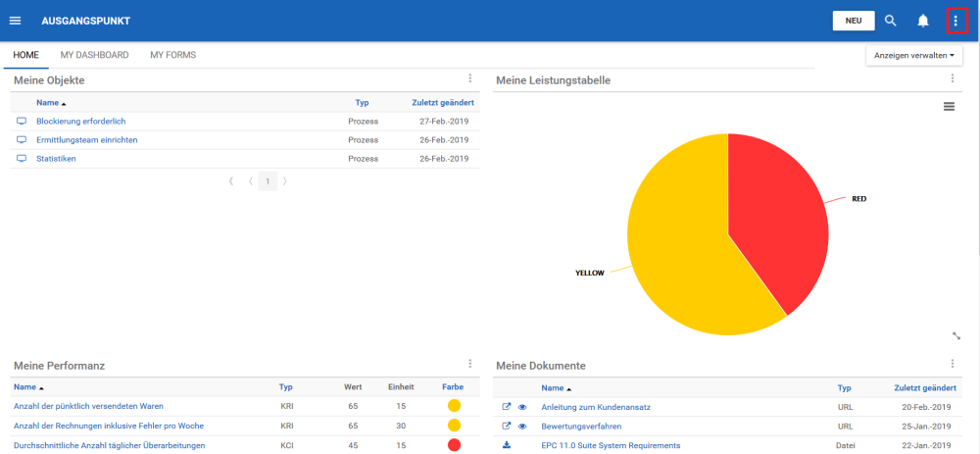The width and height of the screenshot is (980, 454).
Task: Open the chart hamburger menu in Leistungstabelle
Action: [949, 106]
